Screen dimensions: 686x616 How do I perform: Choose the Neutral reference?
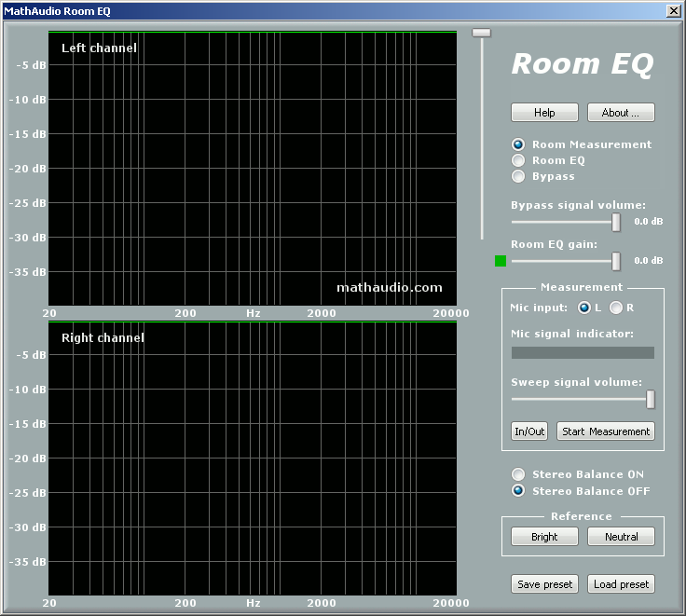[621, 537]
